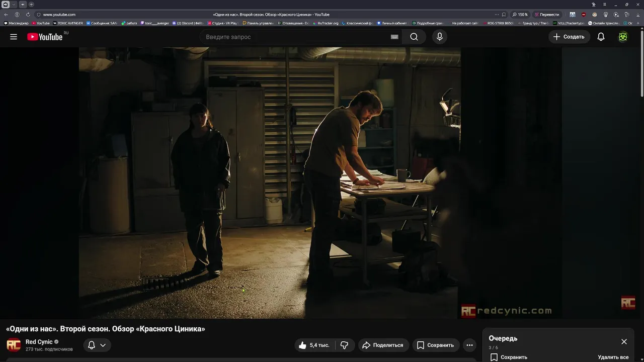This screenshot has width=644, height=362.
Task: Open the YouTube guide hamburger menu
Action: [x=14, y=37]
